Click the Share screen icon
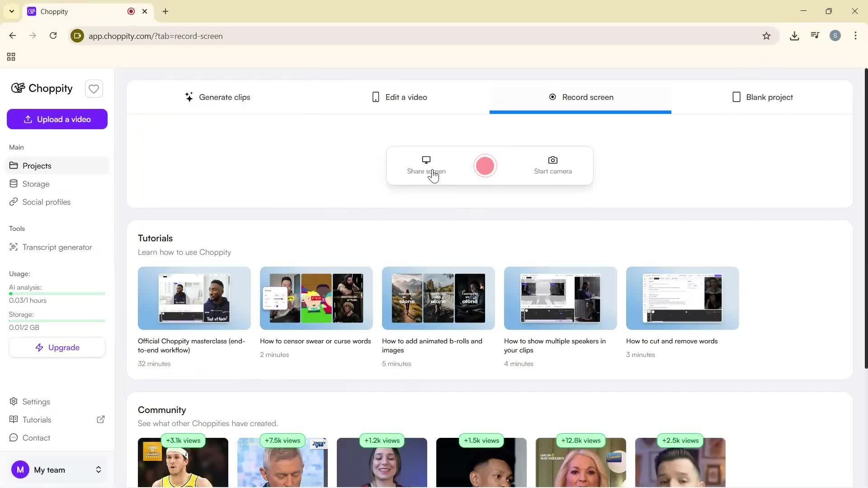868x488 pixels. (425, 160)
